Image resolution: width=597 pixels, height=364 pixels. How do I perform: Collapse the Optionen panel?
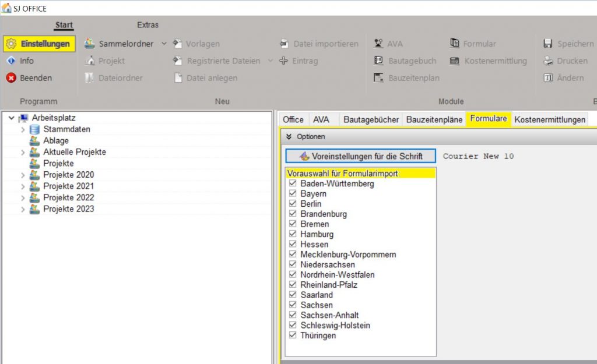tap(289, 137)
